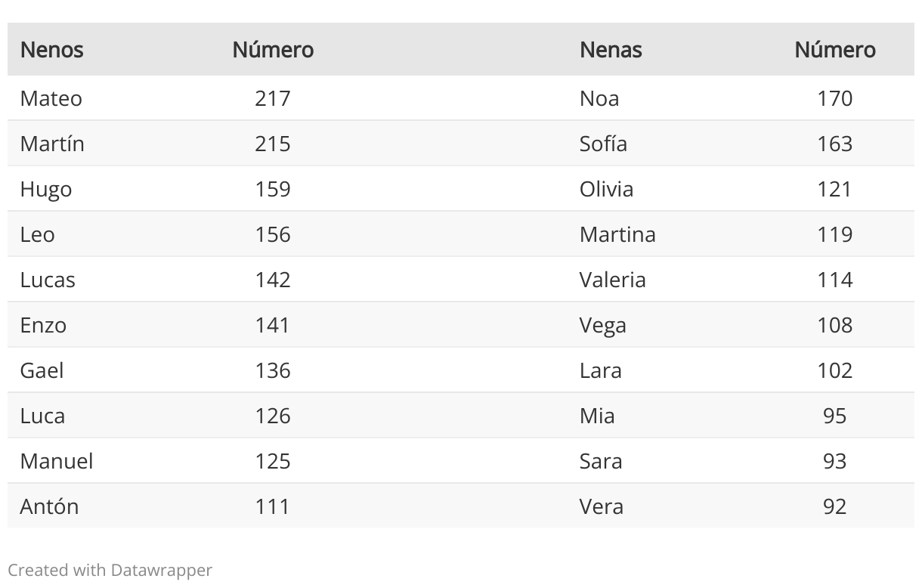Open the Created with Datawrapper link

tap(110, 570)
